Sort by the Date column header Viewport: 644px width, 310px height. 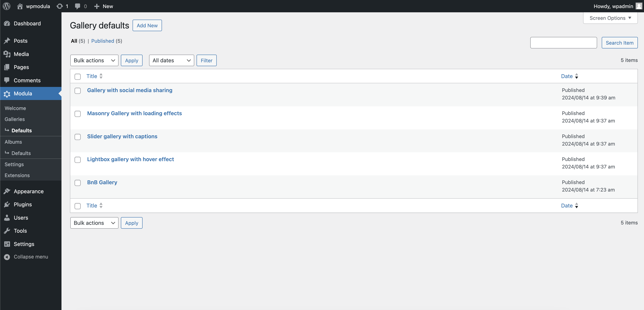[x=567, y=76]
